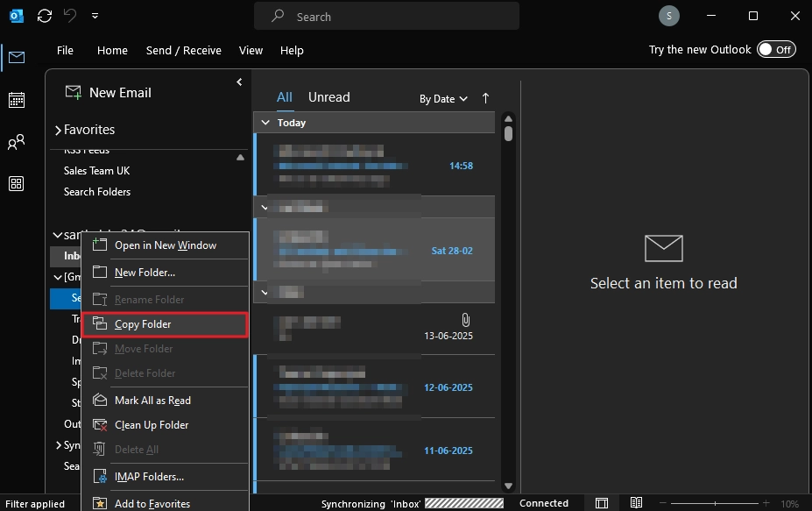The width and height of the screenshot is (812, 511).
Task: Open the Calendar view in the sidebar
Action: tap(16, 100)
